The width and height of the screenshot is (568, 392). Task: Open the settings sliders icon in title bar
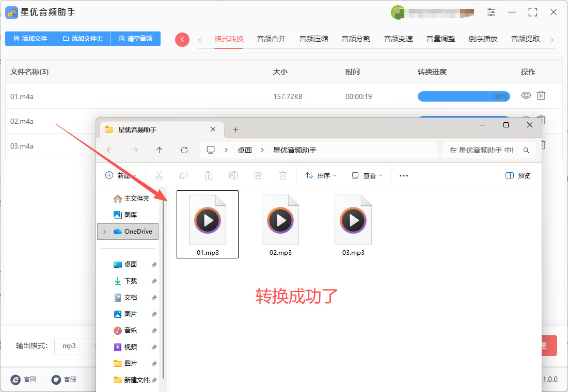491,12
